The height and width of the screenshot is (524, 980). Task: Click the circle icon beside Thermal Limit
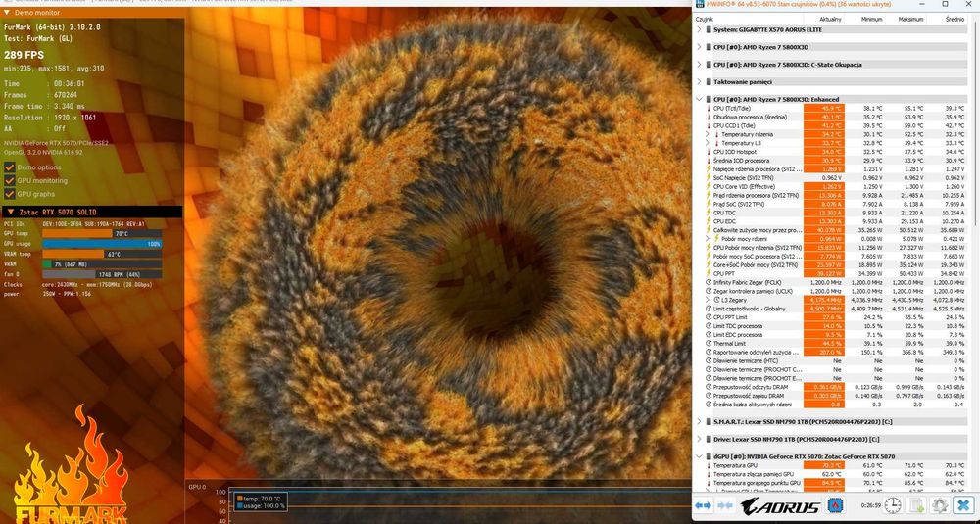point(709,344)
